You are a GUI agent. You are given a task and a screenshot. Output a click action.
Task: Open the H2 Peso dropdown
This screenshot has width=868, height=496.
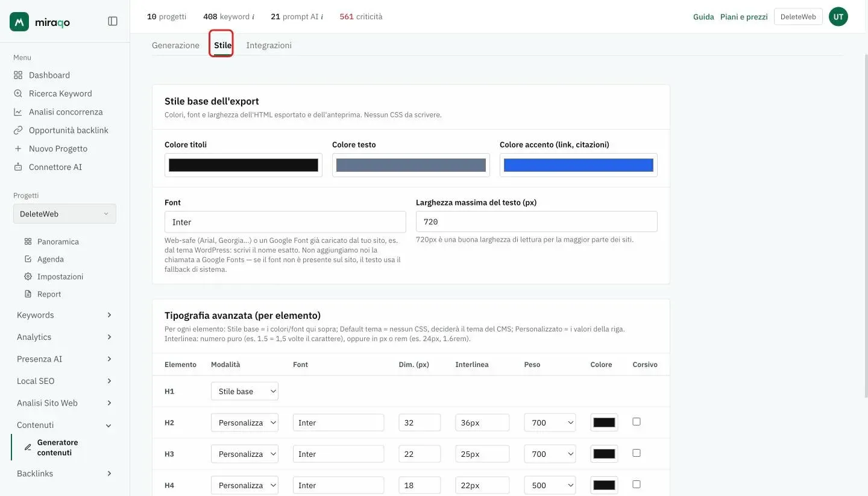coord(550,422)
